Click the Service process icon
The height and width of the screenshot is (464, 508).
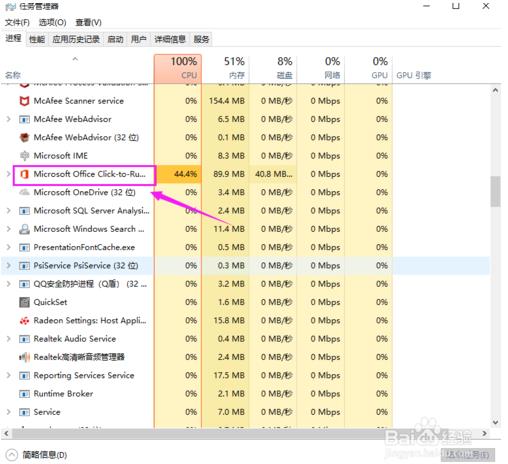coord(24,412)
